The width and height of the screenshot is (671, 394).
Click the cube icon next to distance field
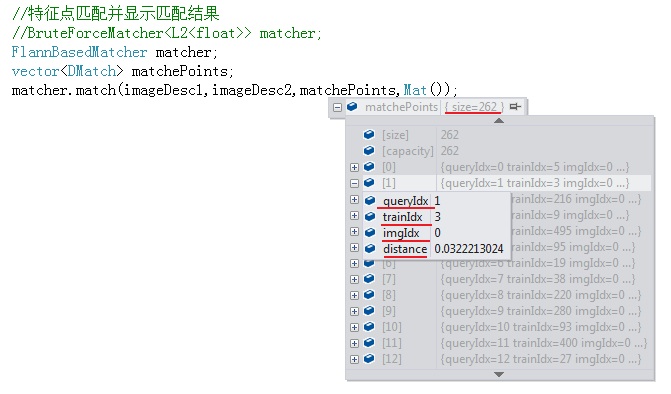(370, 249)
